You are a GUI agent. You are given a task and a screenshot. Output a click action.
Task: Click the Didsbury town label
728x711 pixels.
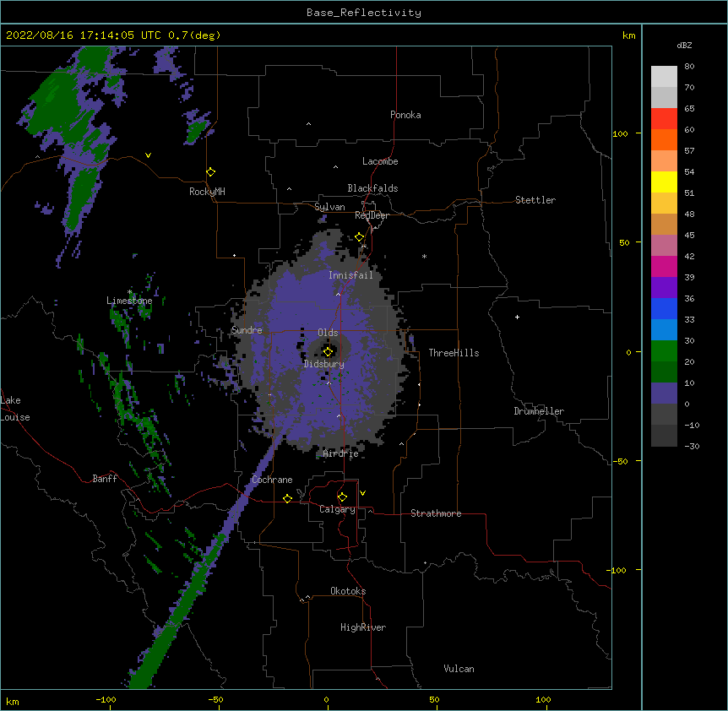[x=323, y=364]
